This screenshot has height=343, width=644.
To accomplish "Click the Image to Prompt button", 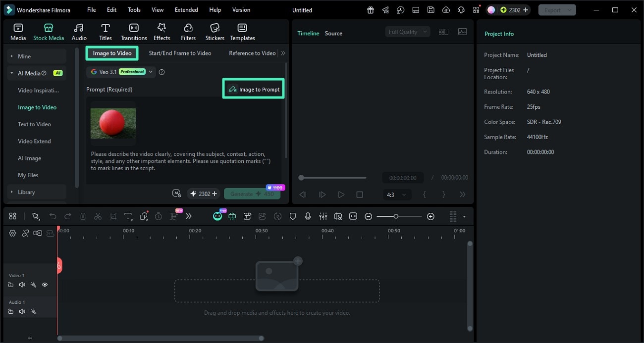I will (254, 89).
